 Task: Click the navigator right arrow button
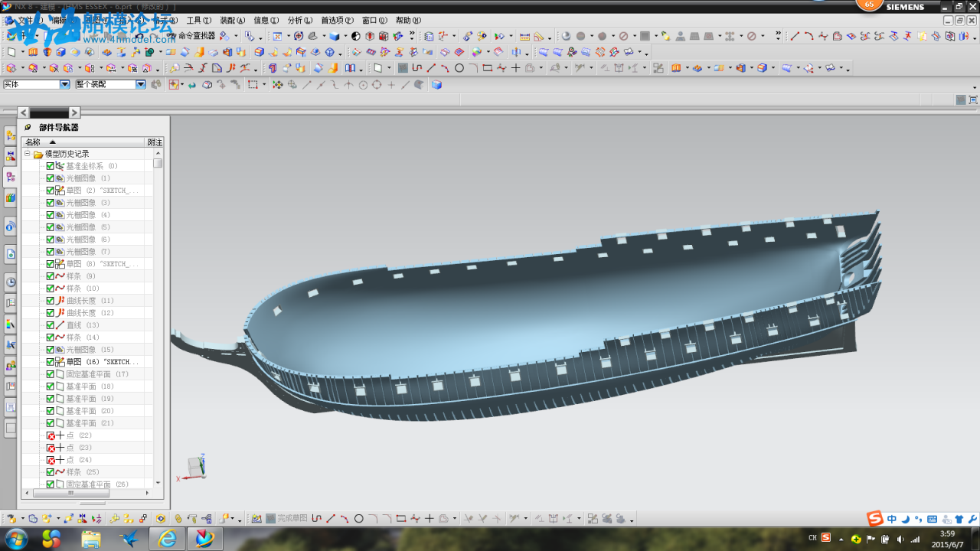coord(74,112)
